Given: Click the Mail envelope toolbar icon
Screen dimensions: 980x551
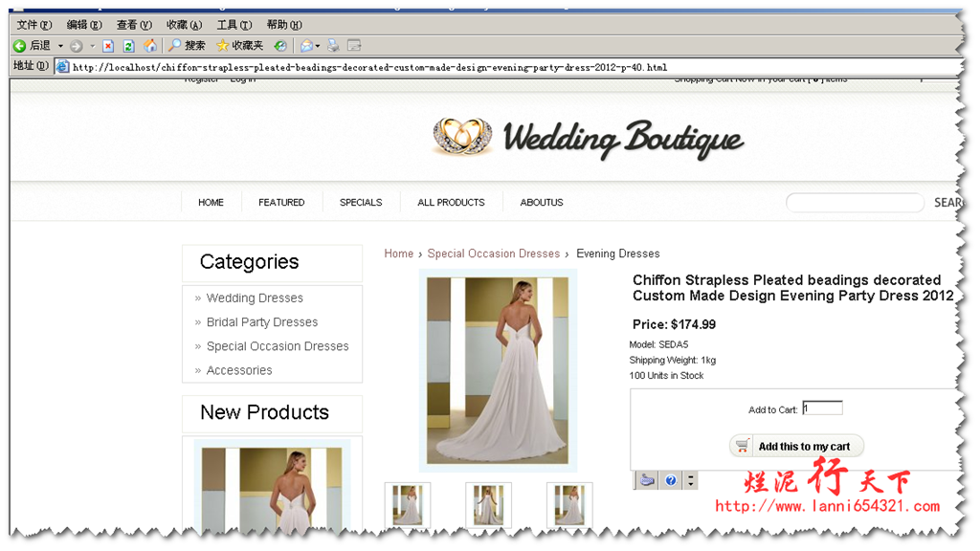Looking at the screenshot, I should (306, 46).
